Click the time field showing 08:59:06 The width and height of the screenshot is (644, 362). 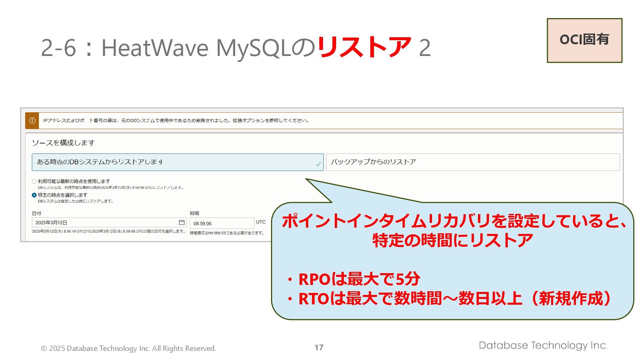[222, 224]
